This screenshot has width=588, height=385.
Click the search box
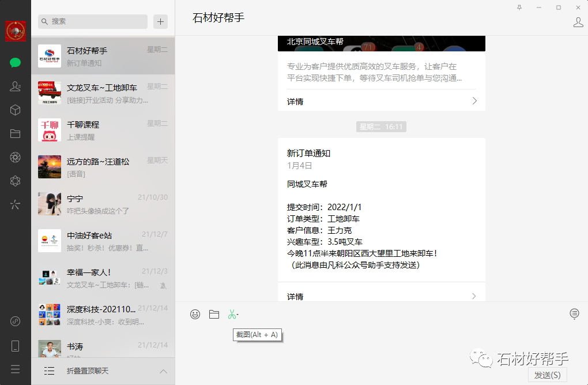coord(93,21)
